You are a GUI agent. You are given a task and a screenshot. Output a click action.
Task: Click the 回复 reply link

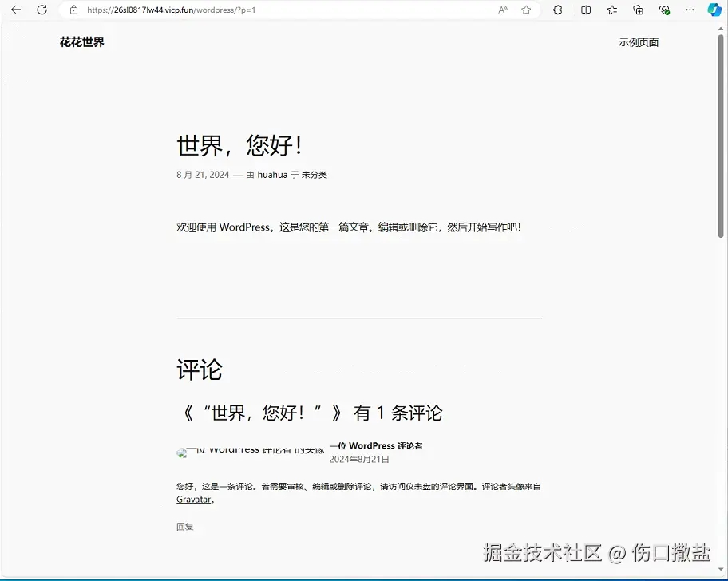[x=184, y=526]
